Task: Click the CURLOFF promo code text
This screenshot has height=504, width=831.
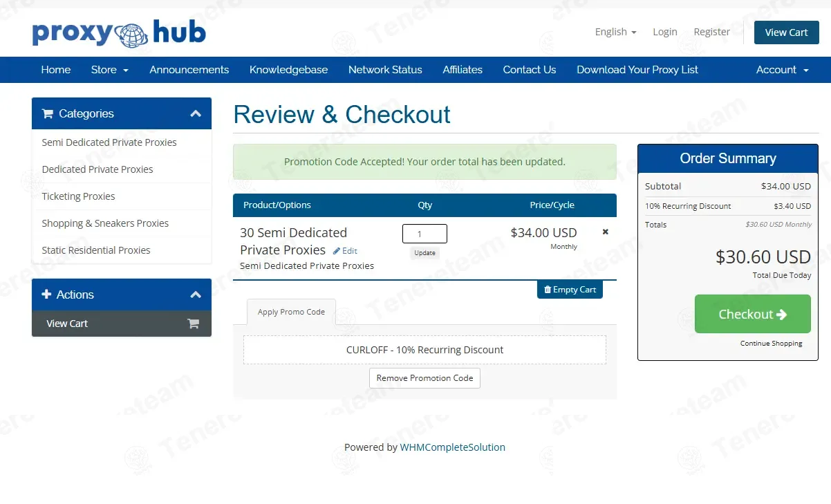Action: [x=424, y=350]
